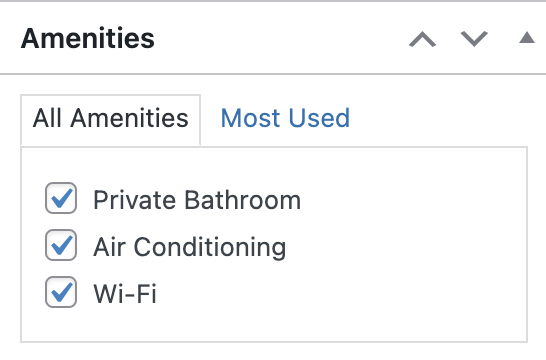Click the Wi-Fi label text
The height and width of the screenshot is (360, 546).
(x=125, y=294)
